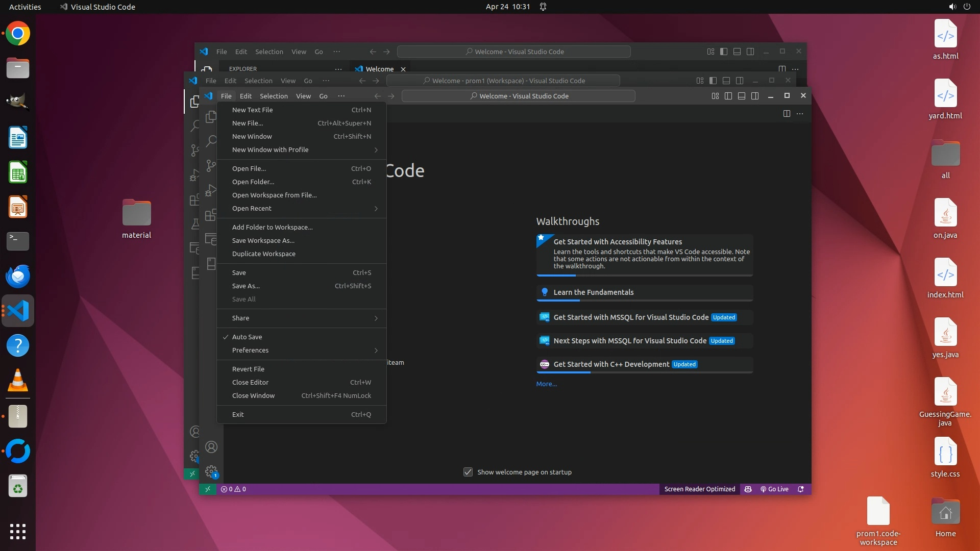Viewport: 980px width, 551px height.
Task: Choose Save As... menu entry
Action: pyautogui.click(x=246, y=286)
